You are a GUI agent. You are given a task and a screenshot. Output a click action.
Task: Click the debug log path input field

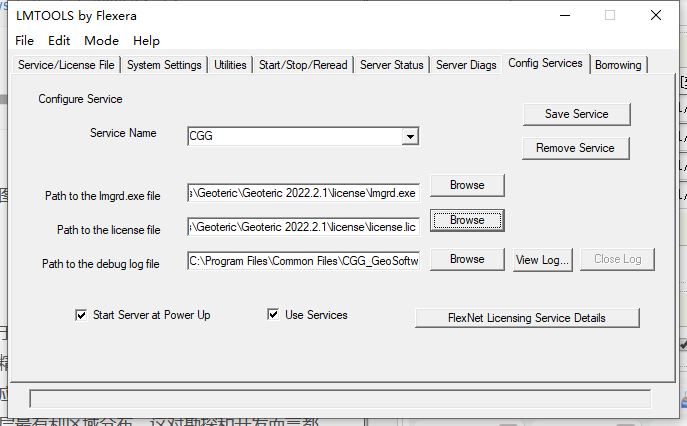pyautogui.click(x=303, y=261)
